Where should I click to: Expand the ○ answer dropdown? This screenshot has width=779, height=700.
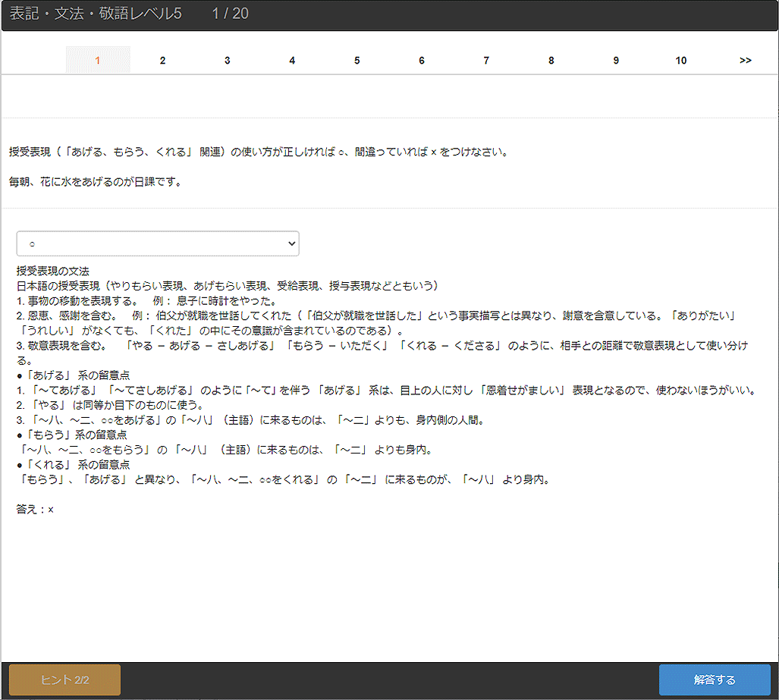click(158, 243)
